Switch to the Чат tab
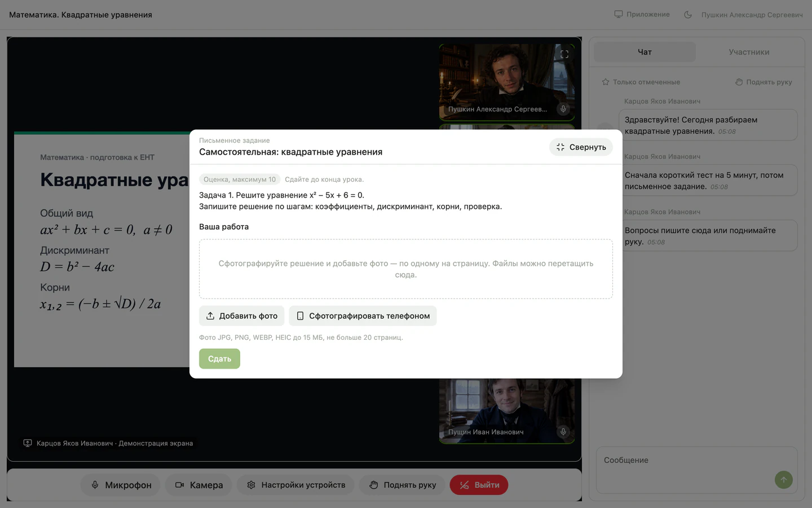This screenshot has width=812, height=508. [645, 52]
